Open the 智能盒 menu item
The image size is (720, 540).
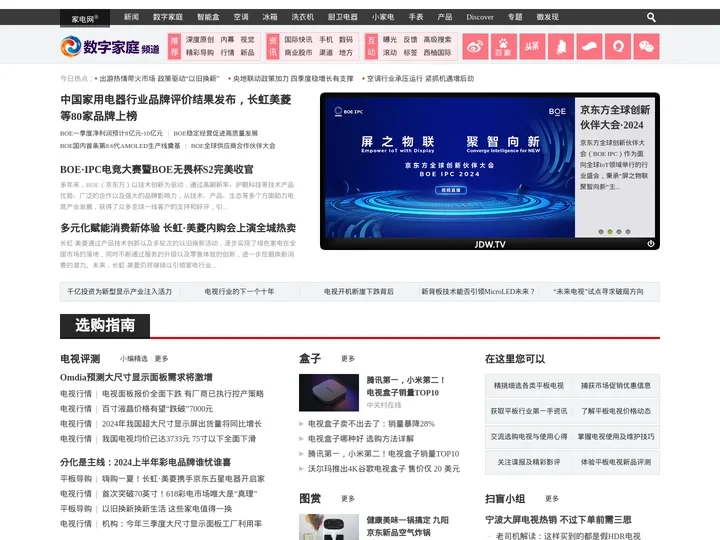click(208, 17)
